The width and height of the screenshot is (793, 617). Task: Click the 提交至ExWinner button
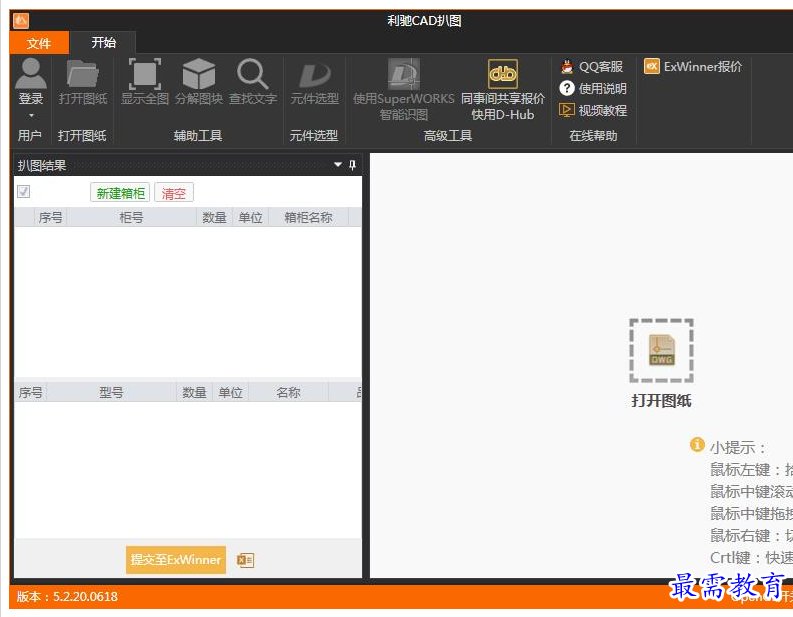[x=176, y=559]
